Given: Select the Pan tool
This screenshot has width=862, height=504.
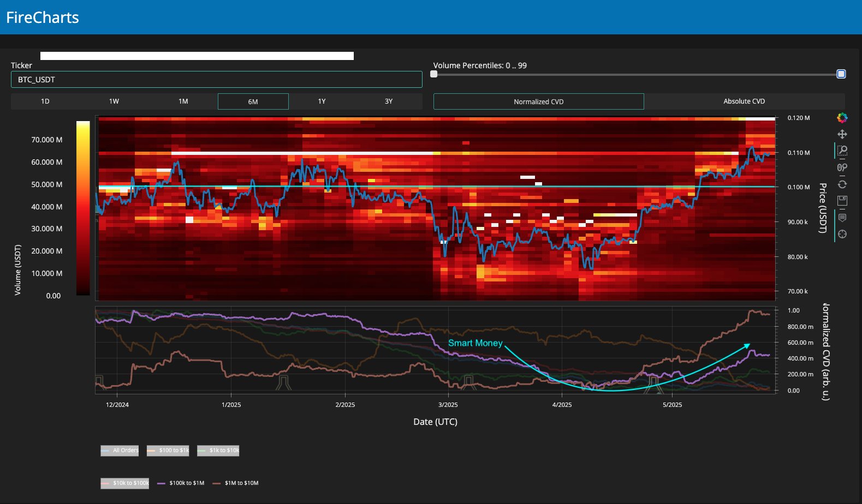Looking at the screenshot, I should click(842, 134).
